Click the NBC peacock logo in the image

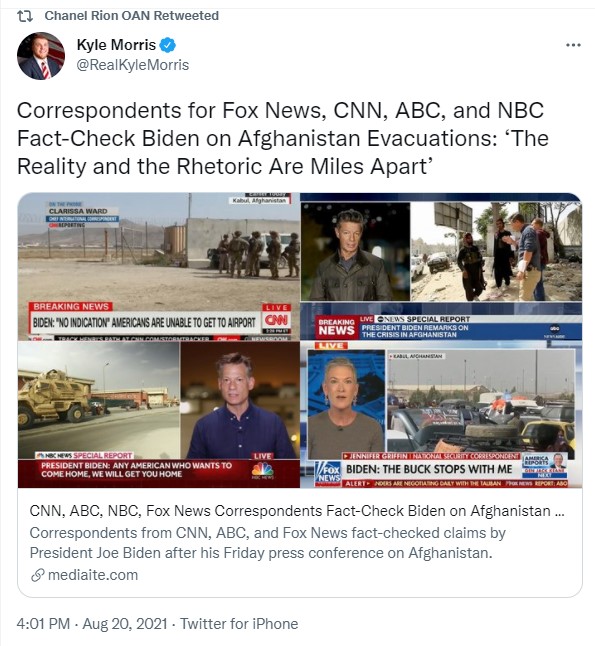tap(262, 470)
